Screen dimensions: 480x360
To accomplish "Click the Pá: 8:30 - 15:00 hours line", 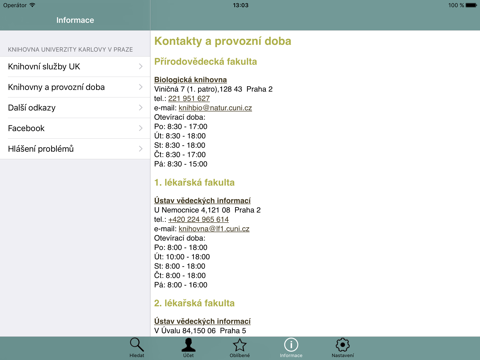I will 181,164.
